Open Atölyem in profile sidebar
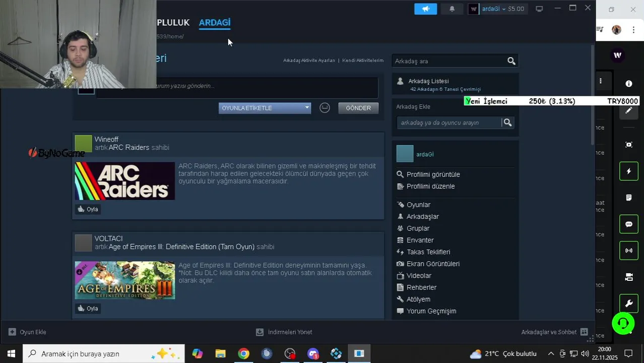The height and width of the screenshot is (363, 644). pyautogui.click(x=418, y=299)
